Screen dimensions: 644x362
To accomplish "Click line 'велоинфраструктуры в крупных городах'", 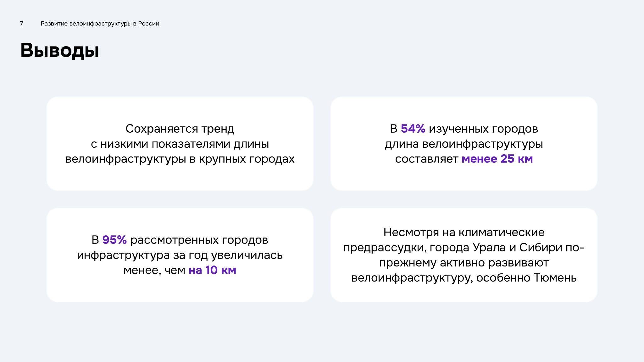I will point(180,159).
